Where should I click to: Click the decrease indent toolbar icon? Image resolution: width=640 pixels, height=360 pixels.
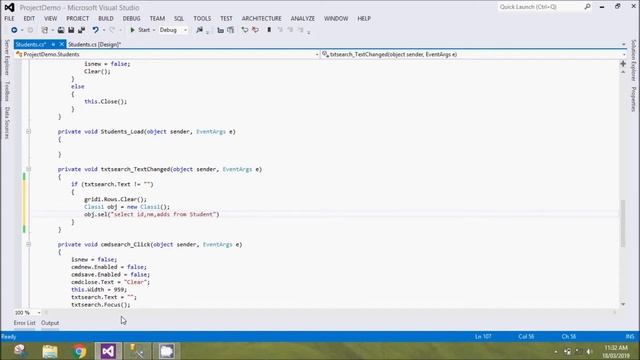pyautogui.click(x=220, y=30)
